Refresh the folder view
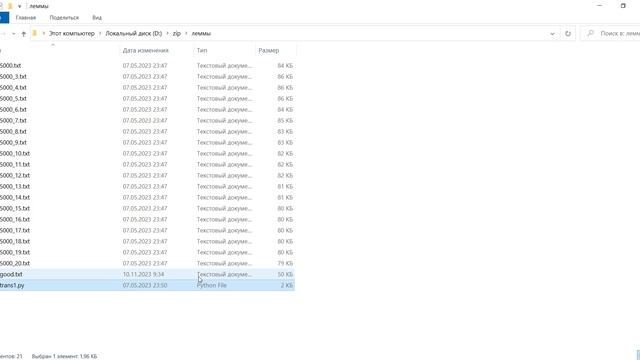Viewport: 640px width, 360px height. pyautogui.click(x=568, y=33)
